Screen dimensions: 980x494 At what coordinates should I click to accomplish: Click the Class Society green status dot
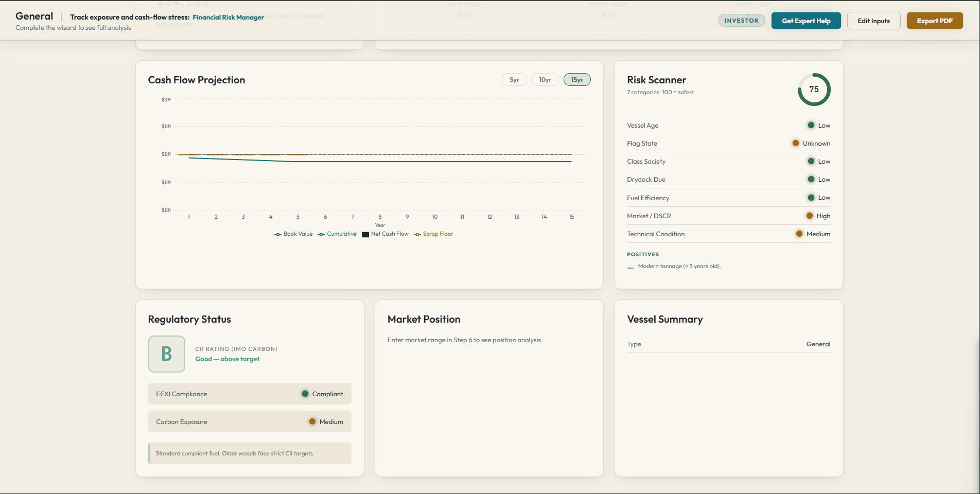tap(811, 161)
